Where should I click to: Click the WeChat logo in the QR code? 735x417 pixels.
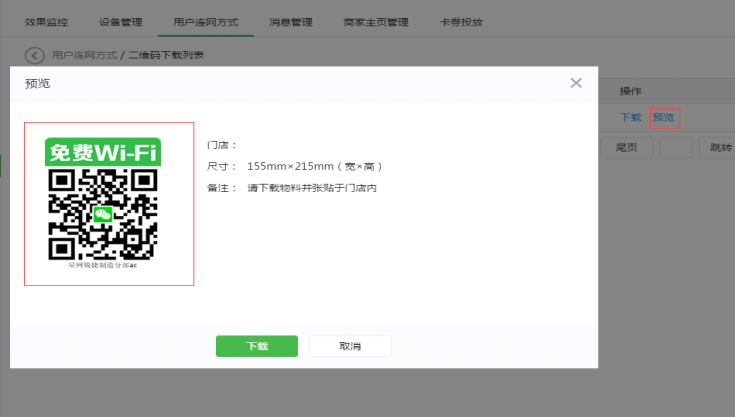tap(103, 215)
